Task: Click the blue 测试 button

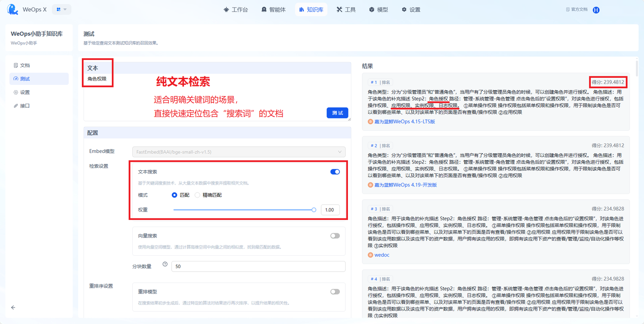Action: pos(337,113)
